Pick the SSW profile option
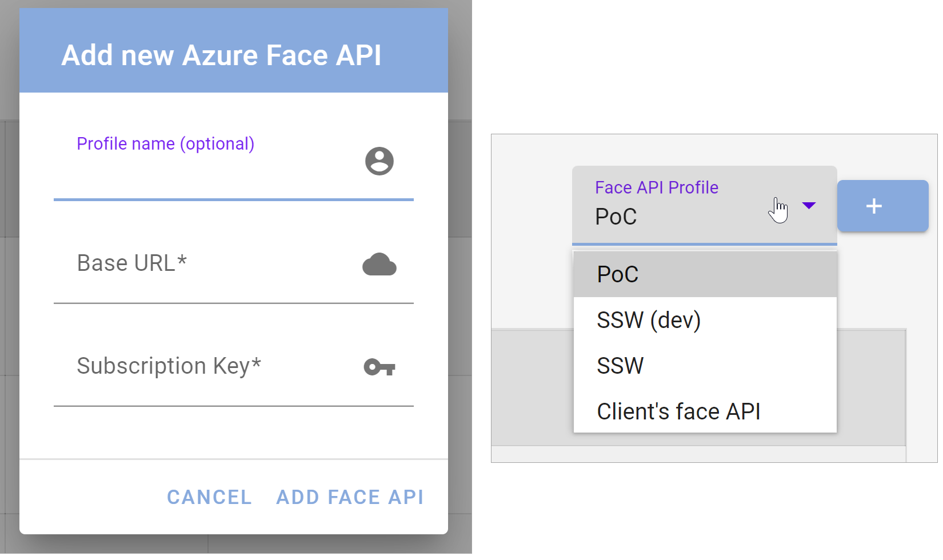Screen dimensions: 943x560 pos(705,366)
